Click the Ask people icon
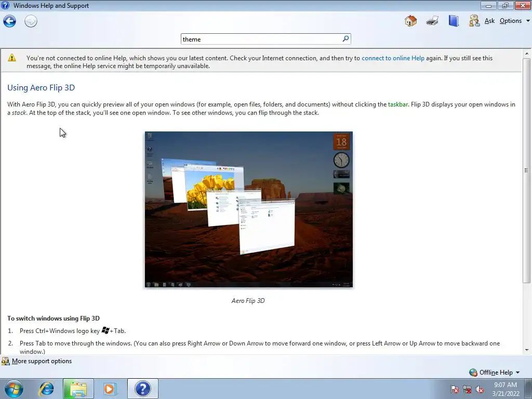Screen dimensions: 532x399 coord(474,21)
